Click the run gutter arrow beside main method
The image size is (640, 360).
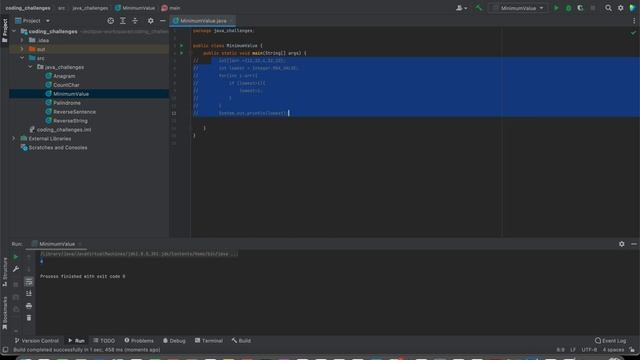click(182, 53)
